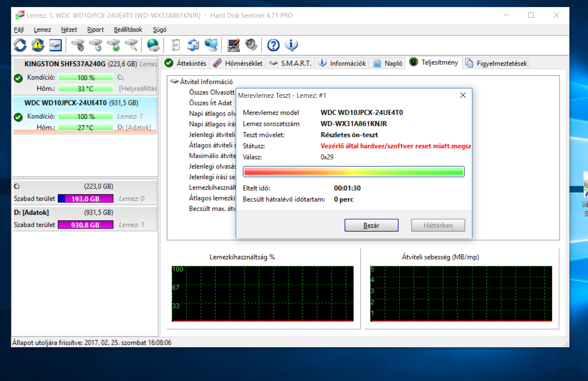Click the Átvitel Információ disk icon
The width and height of the screenshot is (588, 381).
tap(174, 82)
